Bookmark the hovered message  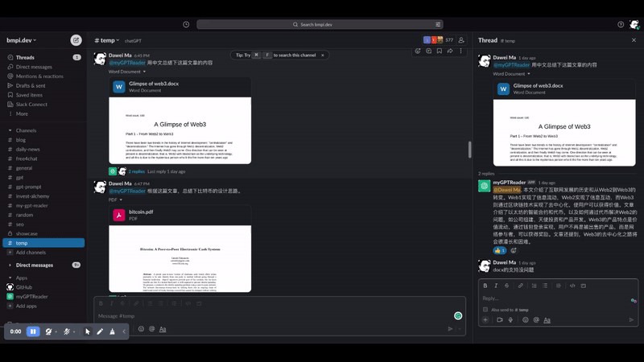tap(440, 51)
